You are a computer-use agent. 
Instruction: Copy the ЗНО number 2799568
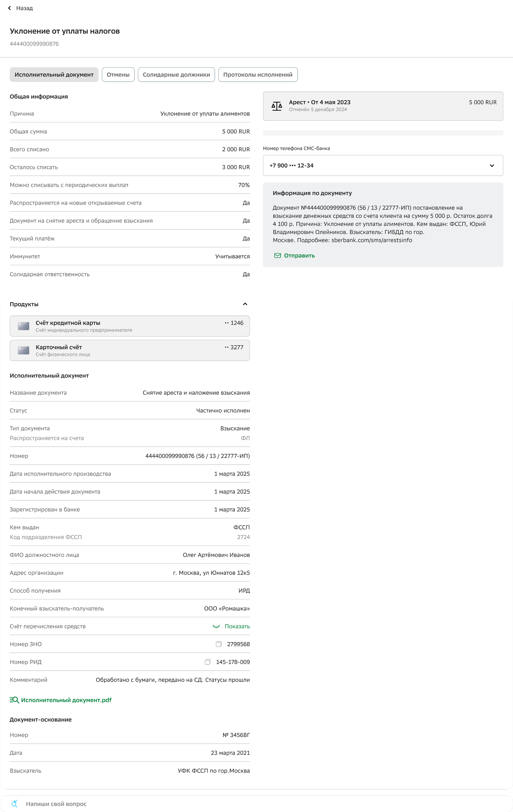pyautogui.click(x=219, y=644)
